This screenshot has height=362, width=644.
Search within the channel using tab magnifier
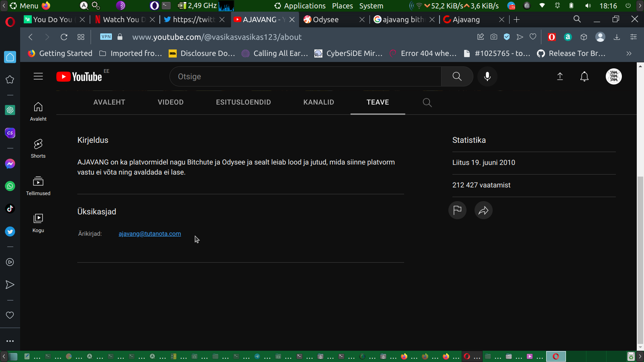(427, 103)
